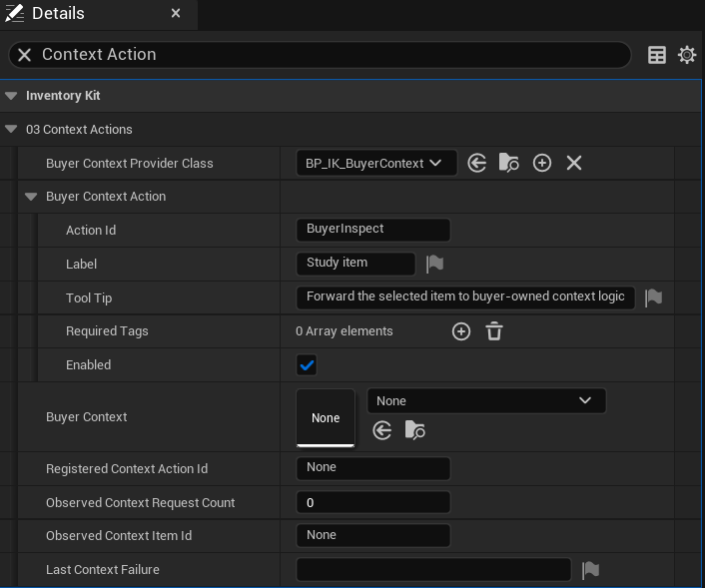Edit Registered Context Action Id field
Screen dimensions: 705x588
click(x=373, y=468)
